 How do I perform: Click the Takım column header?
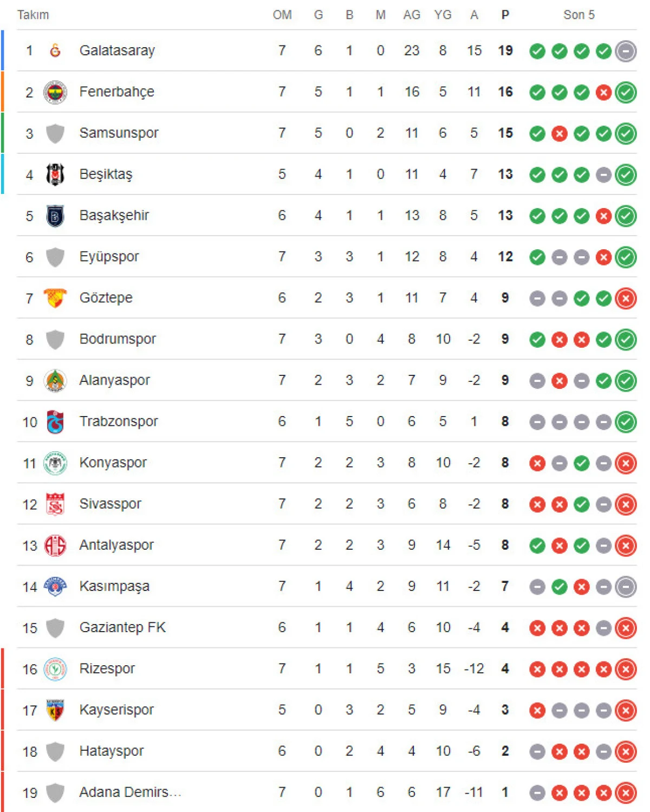[x=33, y=15]
